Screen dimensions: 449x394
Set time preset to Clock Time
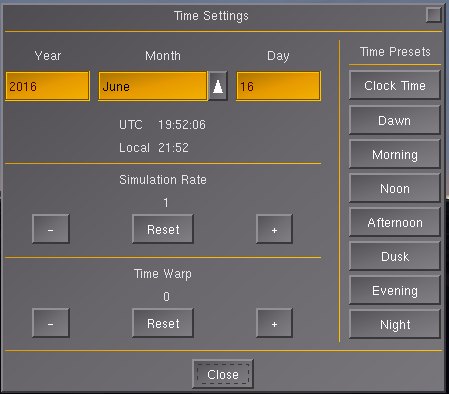[x=395, y=85]
